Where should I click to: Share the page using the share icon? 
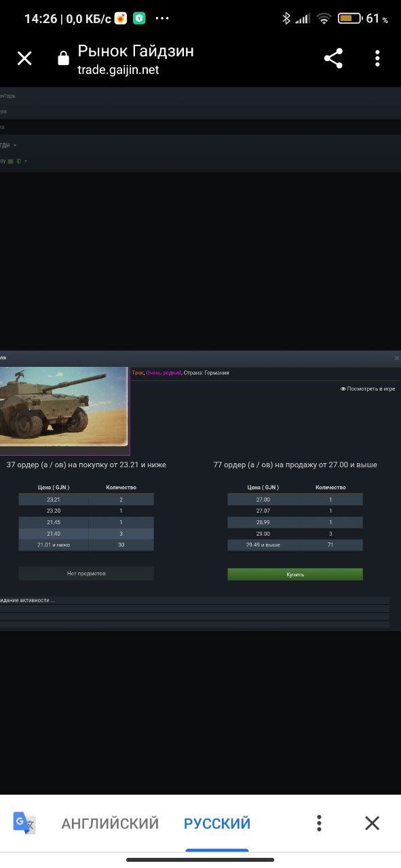tap(333, 58)
